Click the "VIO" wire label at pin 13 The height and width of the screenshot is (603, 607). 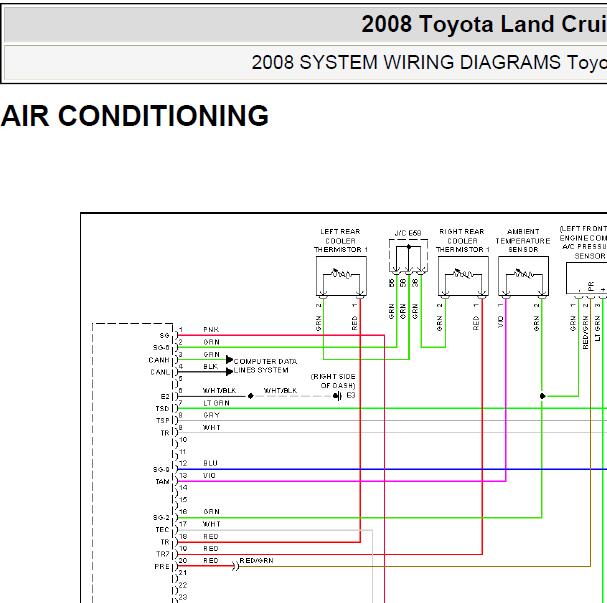point(209,475)
